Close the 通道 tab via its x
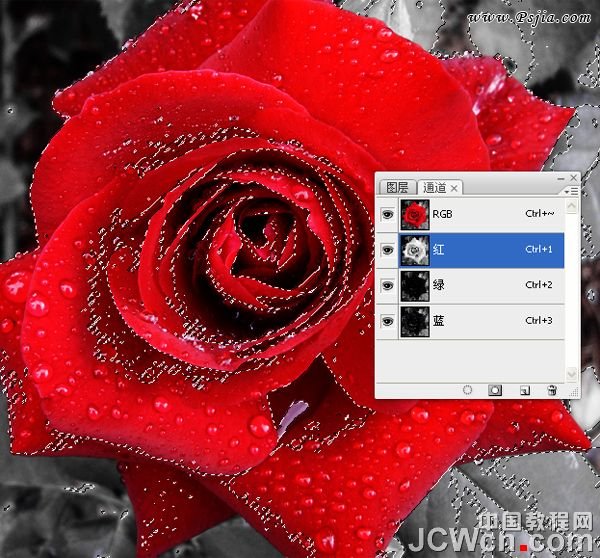 [454, 188]
